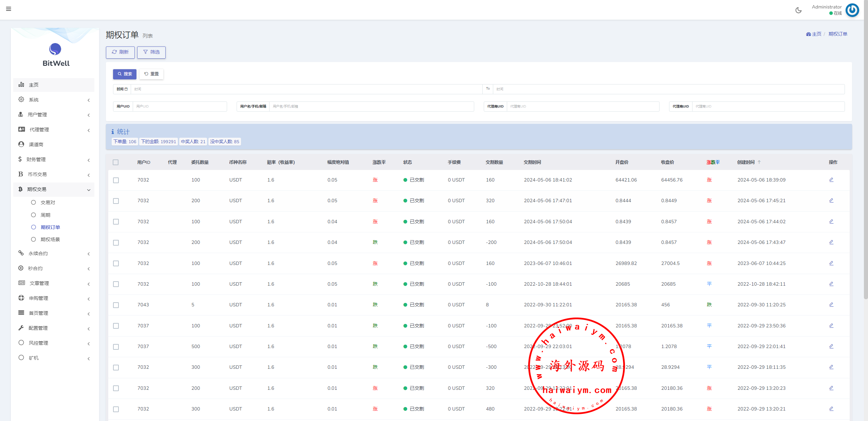The width and height of the screenshot is (868, 421).
Task: Click the blue 搜索 search button
Action: click(125, 74)
